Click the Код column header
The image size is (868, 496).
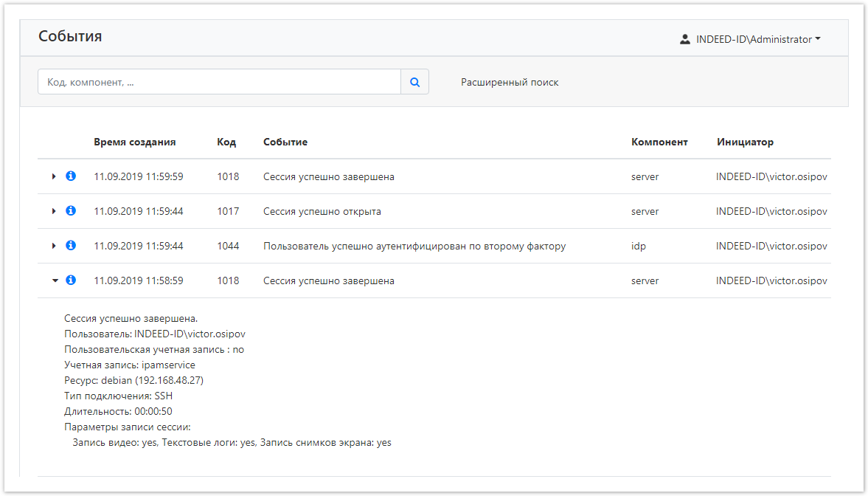226,142
